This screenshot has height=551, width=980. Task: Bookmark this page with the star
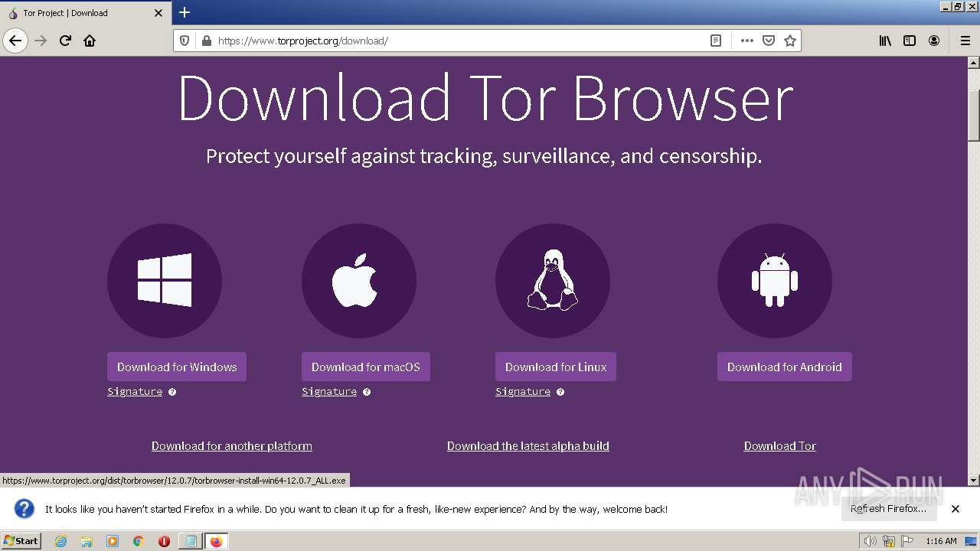[x=790, y=41]
